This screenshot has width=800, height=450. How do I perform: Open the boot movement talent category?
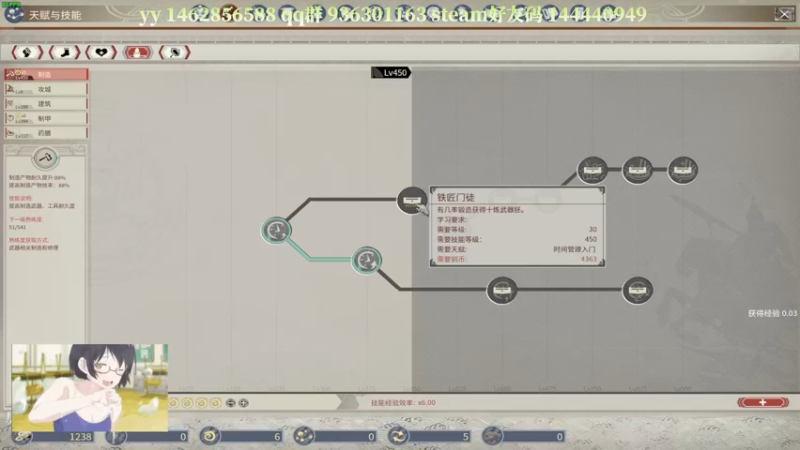(64, 52)
